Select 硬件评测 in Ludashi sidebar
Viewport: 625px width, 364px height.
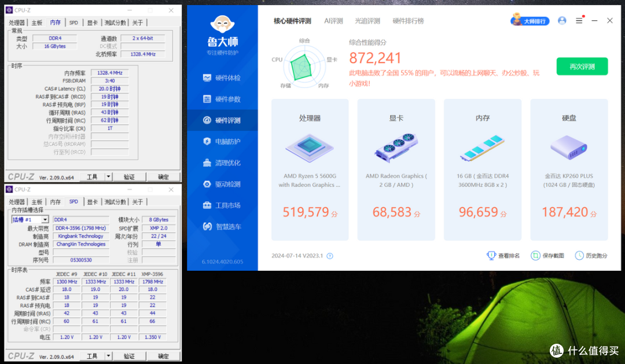click(222, 120)
